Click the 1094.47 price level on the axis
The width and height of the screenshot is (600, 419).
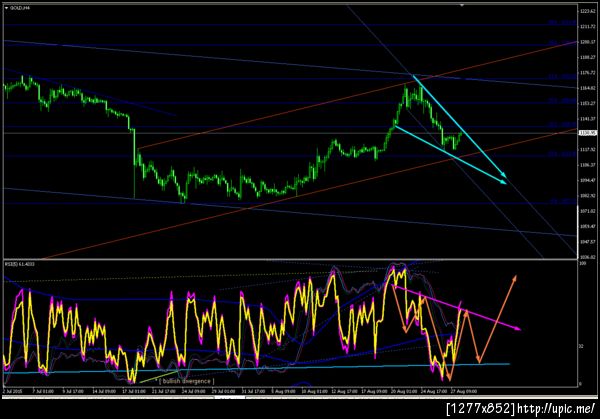pyautogui.click(x=587, y=180)
